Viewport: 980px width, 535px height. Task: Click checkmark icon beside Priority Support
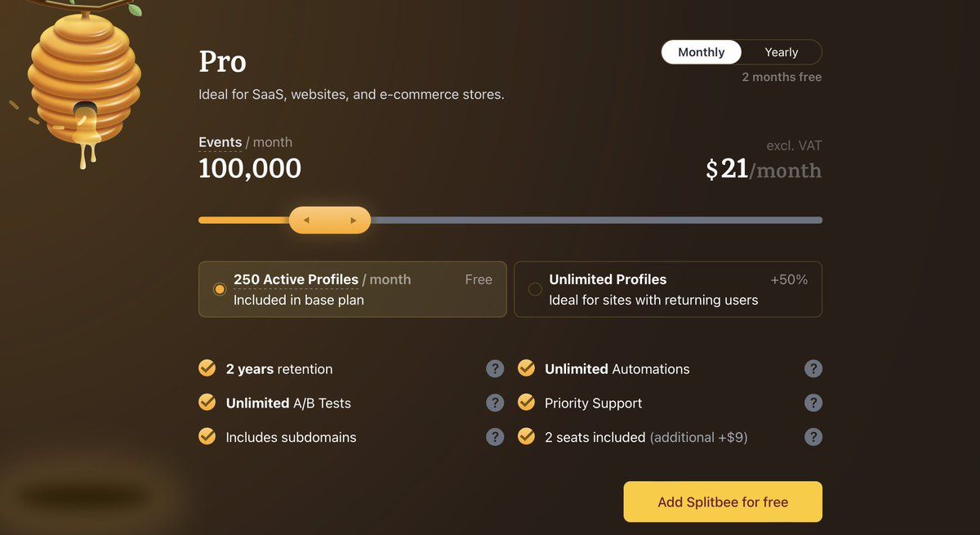[x=526, y=403]
